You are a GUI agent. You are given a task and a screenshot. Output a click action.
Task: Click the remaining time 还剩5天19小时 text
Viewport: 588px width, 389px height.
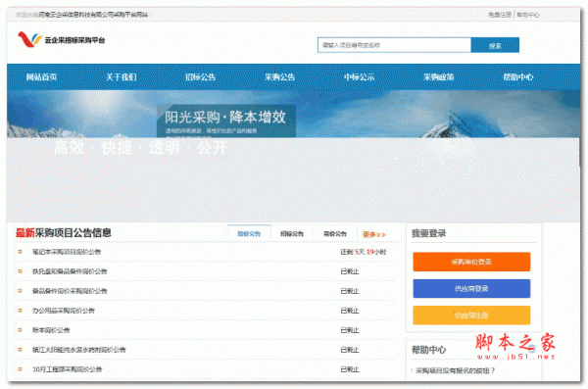(364, 252)
